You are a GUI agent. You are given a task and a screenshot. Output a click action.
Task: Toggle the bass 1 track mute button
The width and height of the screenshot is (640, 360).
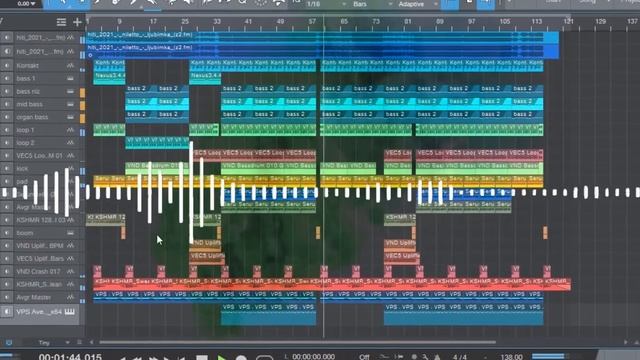pos(7,78)
